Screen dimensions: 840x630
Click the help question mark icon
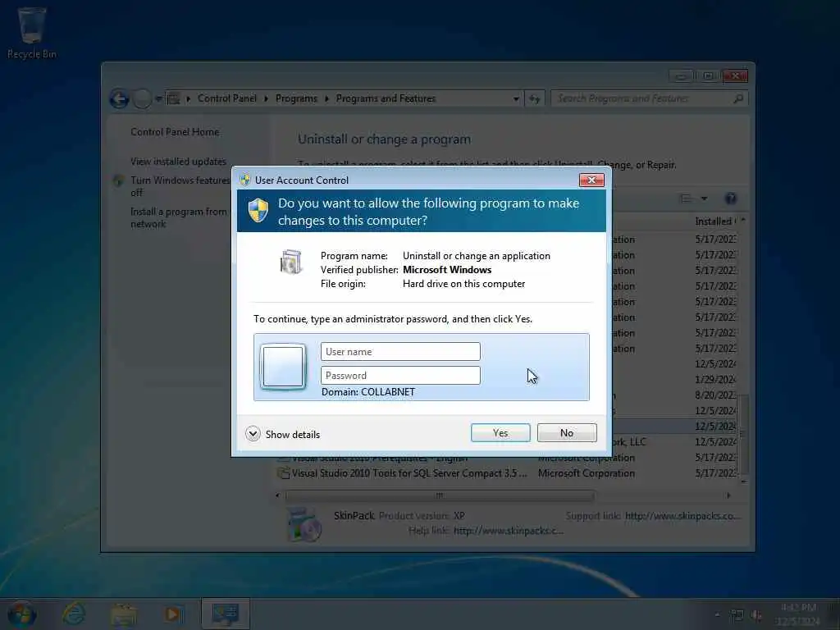730,199
